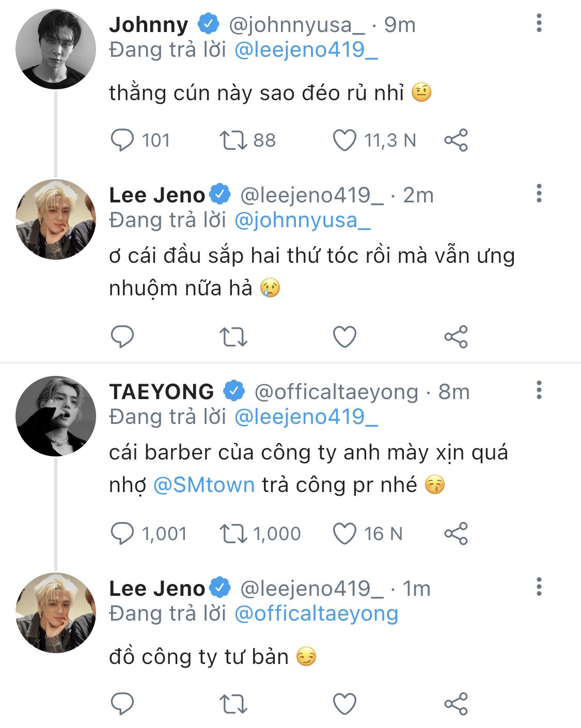The width and height of the screenshot is (581, 728).
Task: Open more options for TAEYONG's tweet
Action: click(539, 390)
